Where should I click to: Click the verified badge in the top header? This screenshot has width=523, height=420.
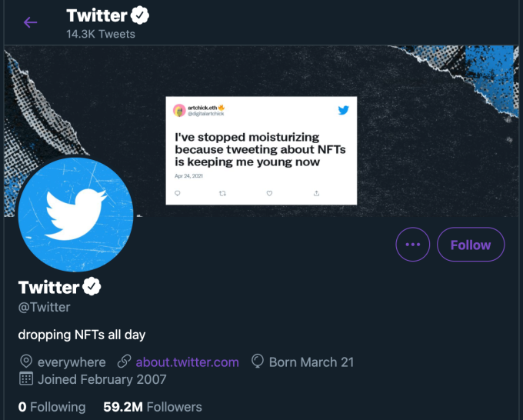140,15
